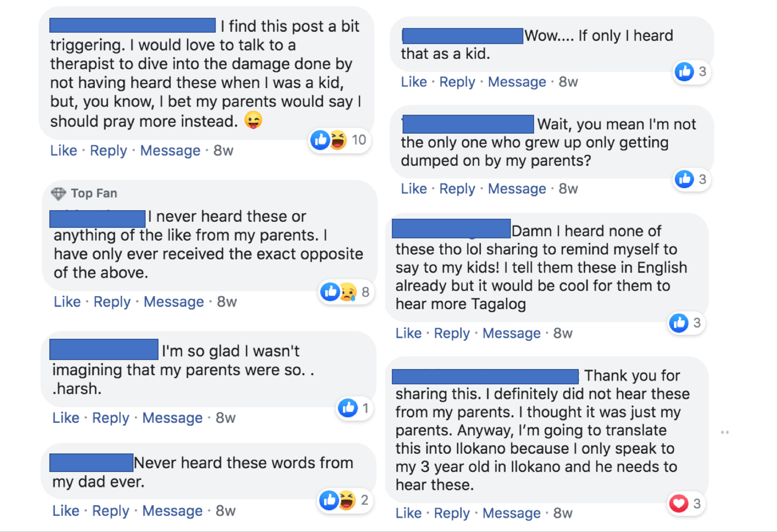Click the like and haha reactions showing 10

(338, 140)
